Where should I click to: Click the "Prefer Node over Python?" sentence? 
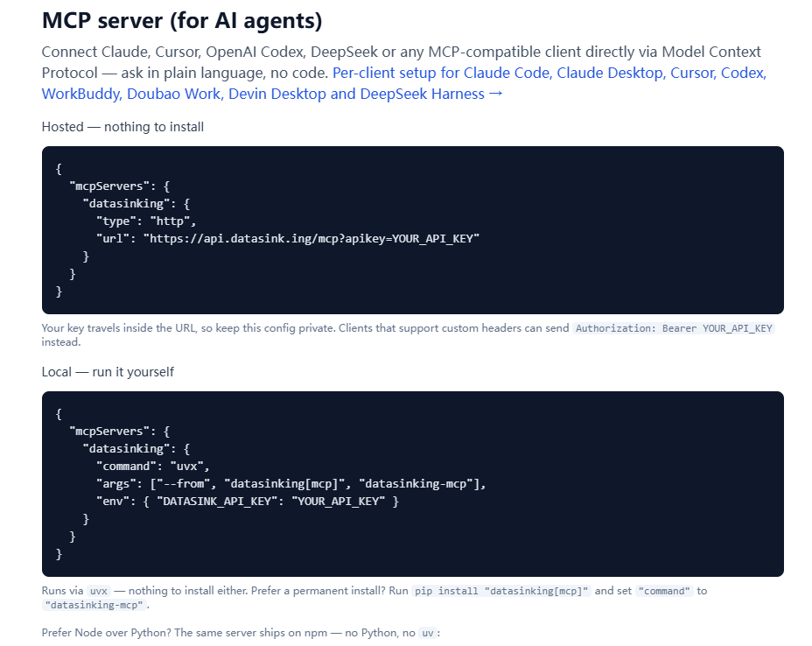(241, 633)
